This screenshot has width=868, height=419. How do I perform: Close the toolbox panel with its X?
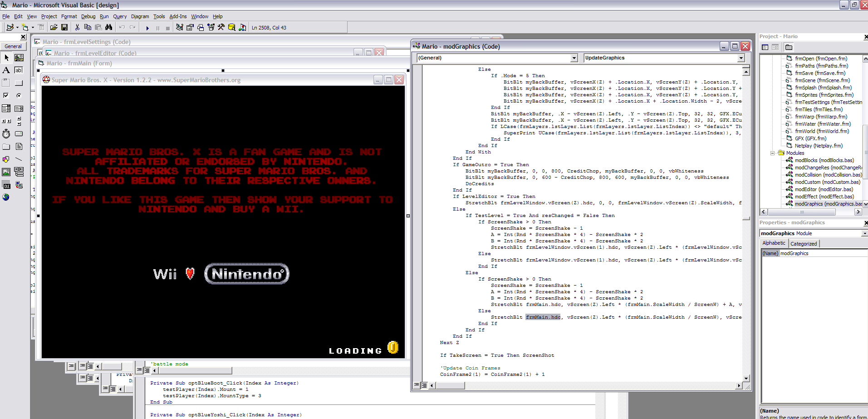[x=23, y=37]
